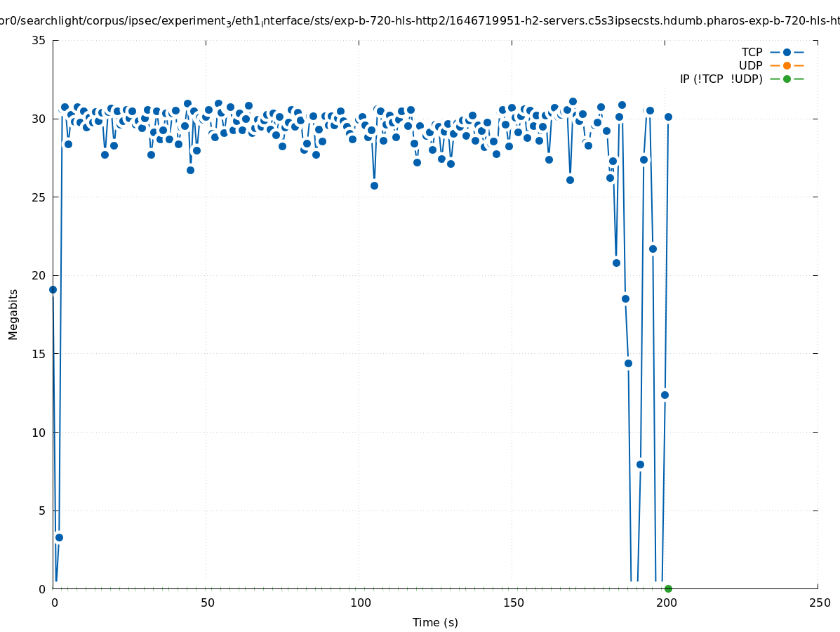This screenshot has height=632, width=840.
Task: Click the blue TCP legend marker
Action: click(x=787, y=53)
